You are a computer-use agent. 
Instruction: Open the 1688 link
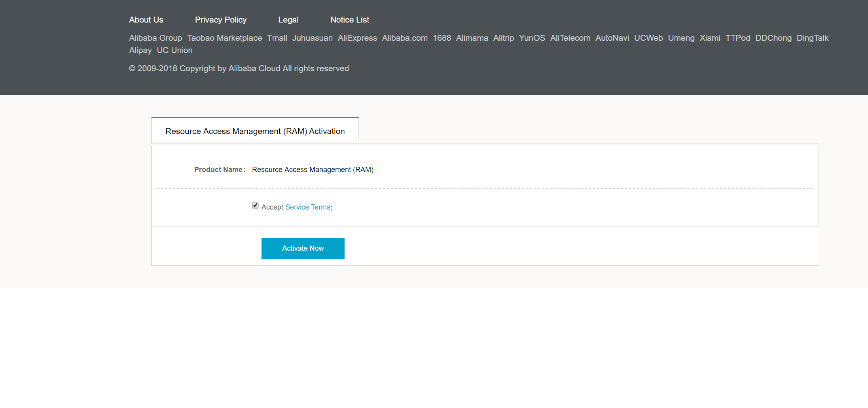442,38
